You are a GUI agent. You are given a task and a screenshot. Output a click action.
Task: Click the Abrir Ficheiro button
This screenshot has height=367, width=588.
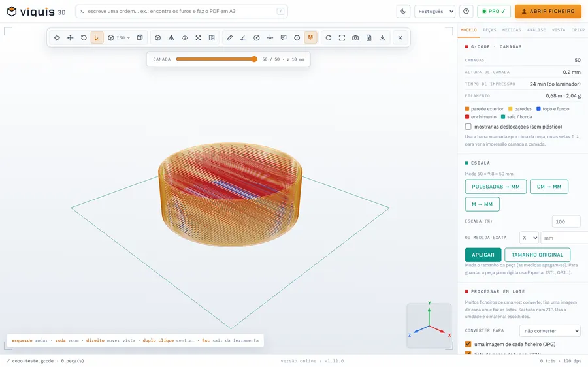548,11
